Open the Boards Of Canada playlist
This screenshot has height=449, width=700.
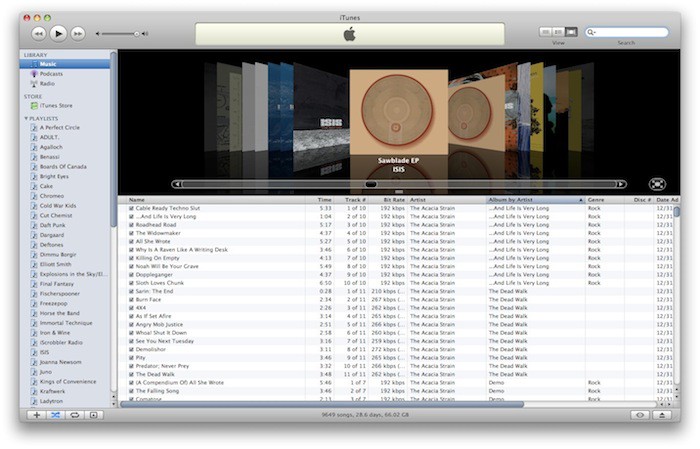(63, 167)
